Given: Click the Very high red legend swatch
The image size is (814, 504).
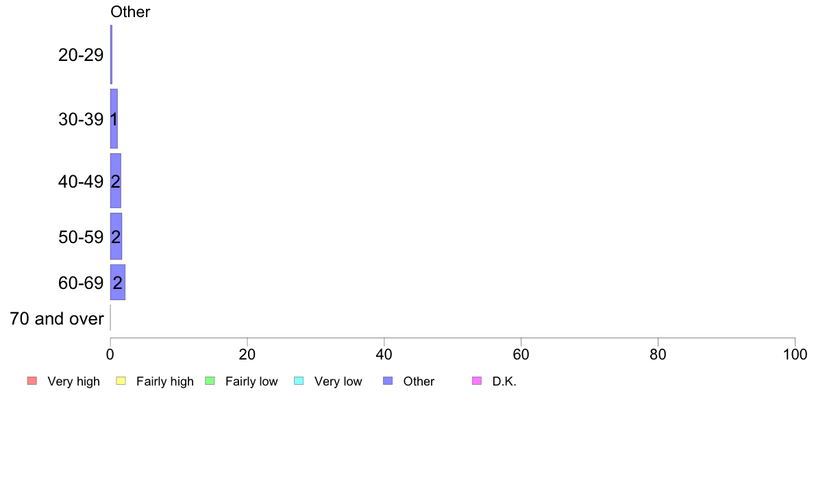Looking at the screenshot, I should 32,381.
